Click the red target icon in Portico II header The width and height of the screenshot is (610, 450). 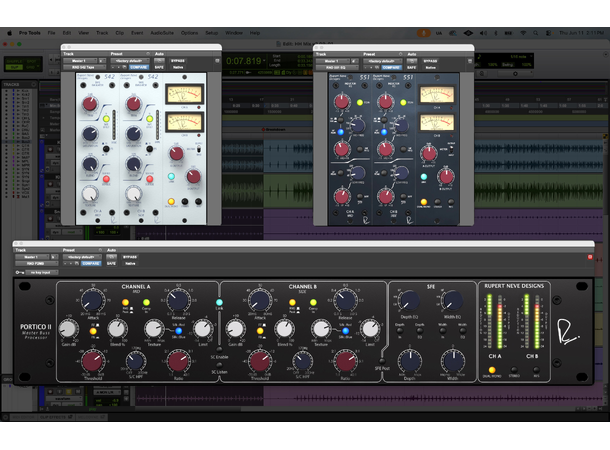point(590,257)
